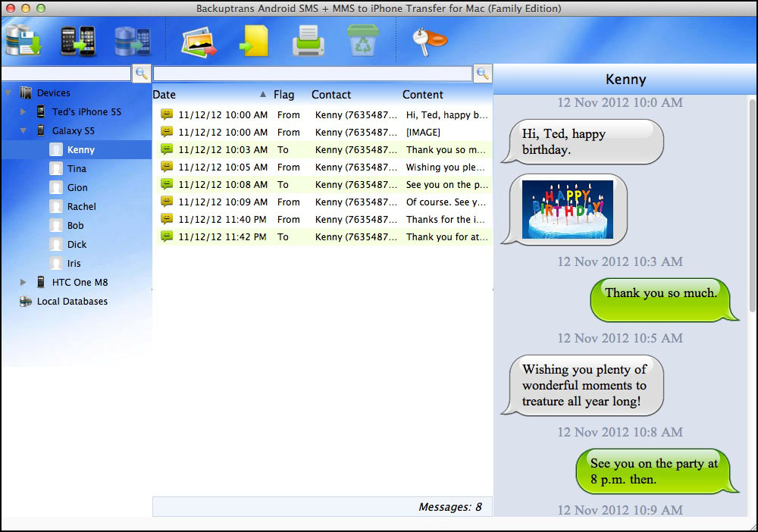Click the "Hi, Ted, happy birthday." bubble
Screen dimensions: 758x532
582,142
